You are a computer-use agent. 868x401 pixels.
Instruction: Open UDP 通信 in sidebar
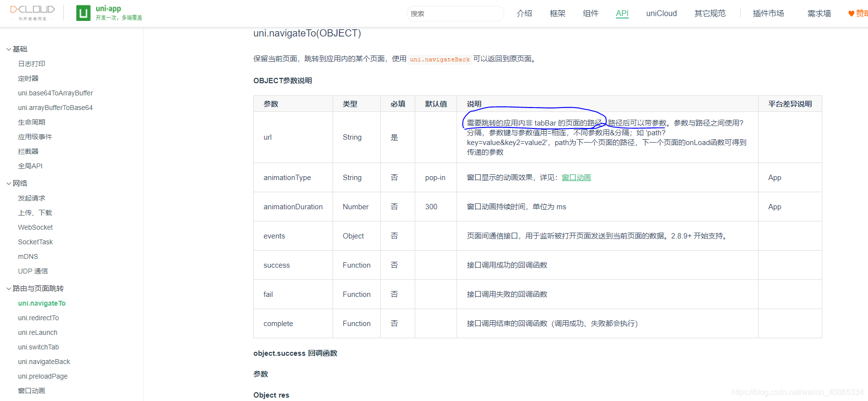(x=33, y=271)
